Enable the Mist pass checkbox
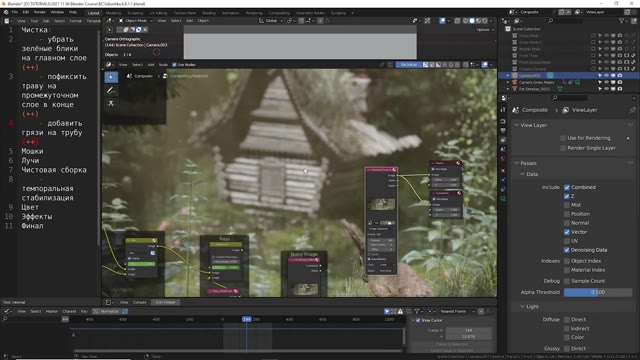 point(567,205)
